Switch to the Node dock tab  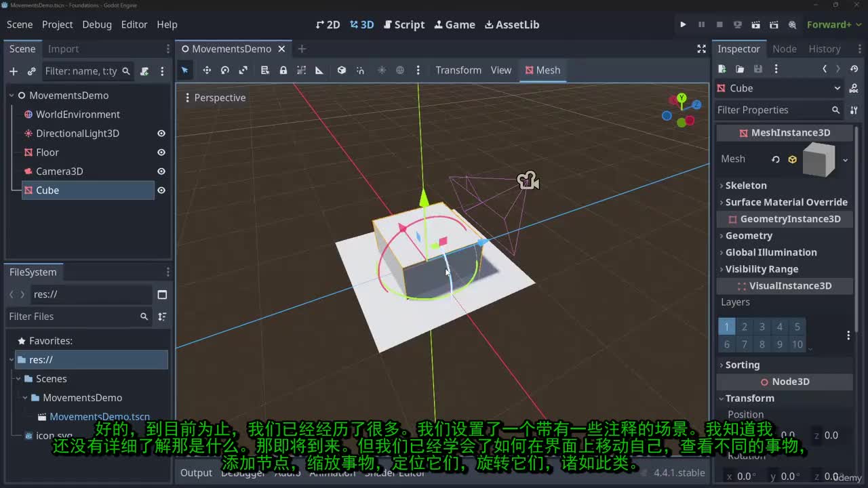point(785,49)
